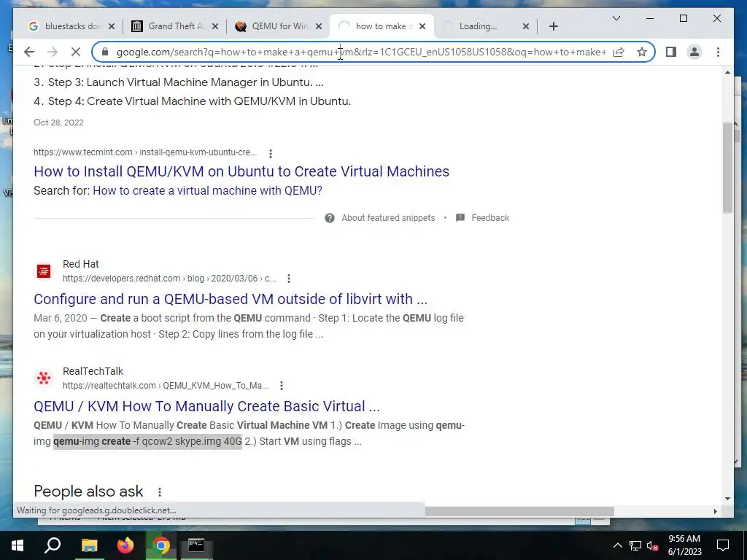Stop loading the page

click(76, 52)
